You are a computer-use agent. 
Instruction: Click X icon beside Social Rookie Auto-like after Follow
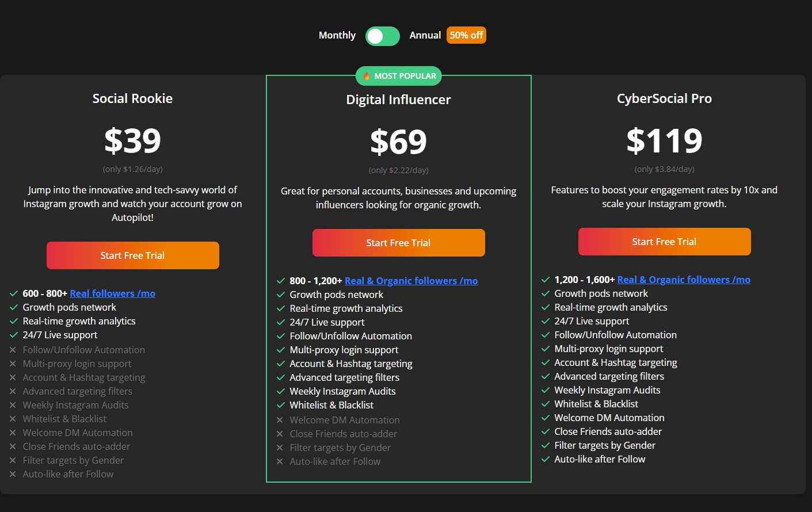coord(13,474)
